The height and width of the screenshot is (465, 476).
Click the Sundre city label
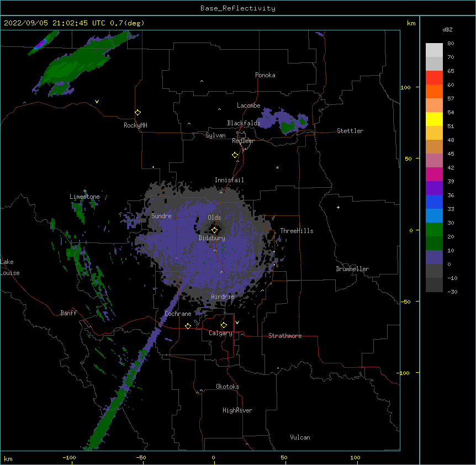click(x=161, y=216)
